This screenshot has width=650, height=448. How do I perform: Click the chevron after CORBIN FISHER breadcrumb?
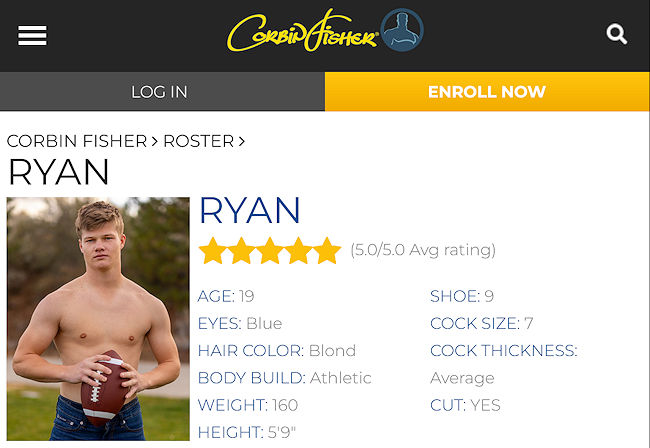(155, 142)
